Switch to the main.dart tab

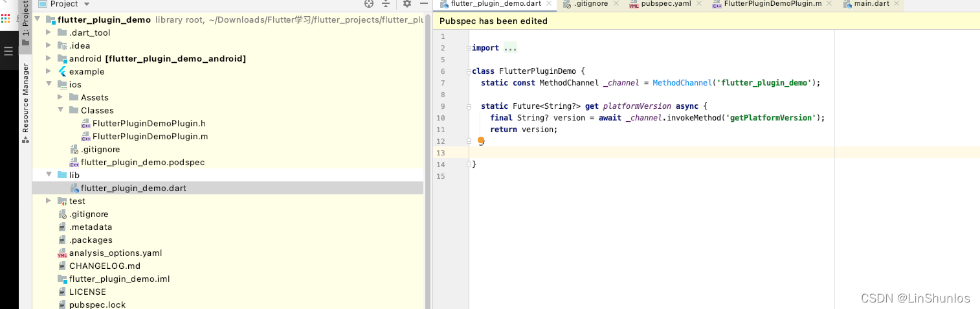point(871,4)
